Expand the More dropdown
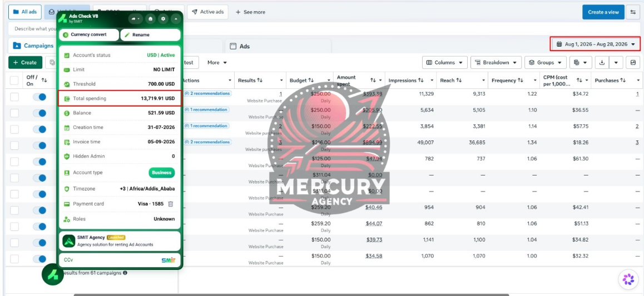The image size is (644, 296). click(x=217, y=63)
